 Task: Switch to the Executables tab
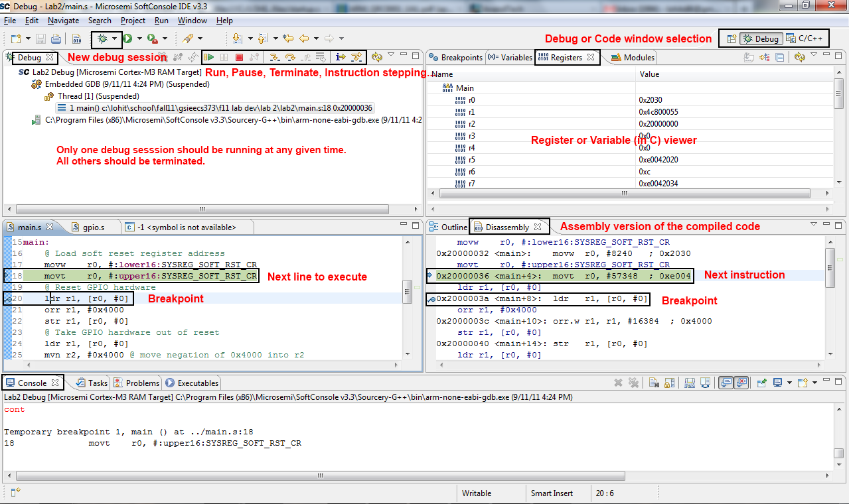(192, 383)
